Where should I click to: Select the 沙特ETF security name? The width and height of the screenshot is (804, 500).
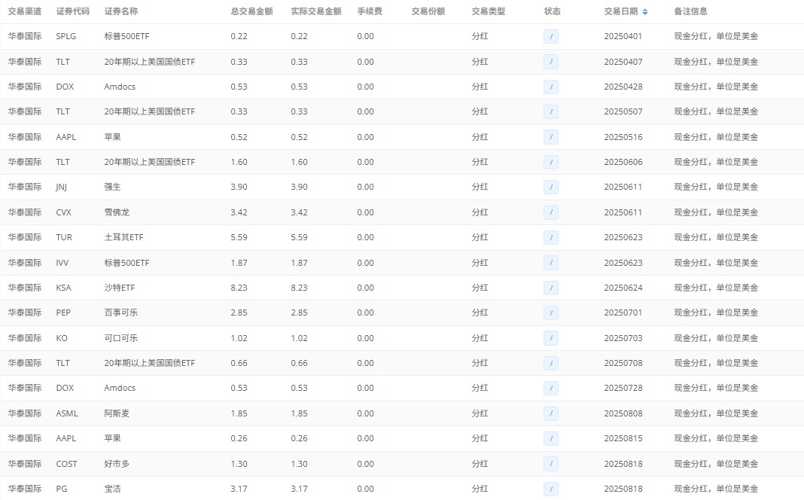(x=119, y=288)
